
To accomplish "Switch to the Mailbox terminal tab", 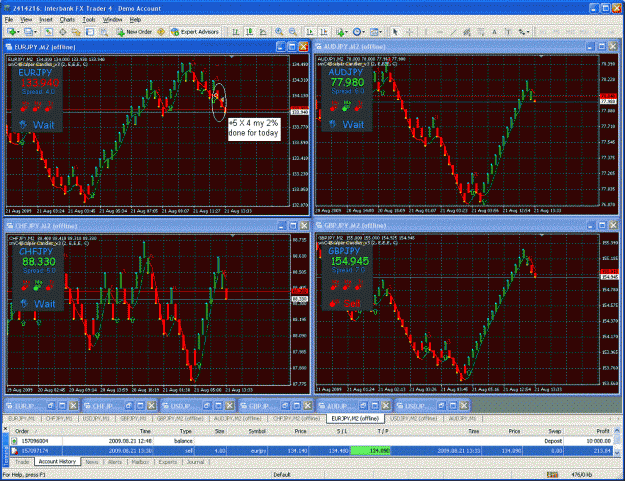I will pyautogui.click(x=140, y=462).
